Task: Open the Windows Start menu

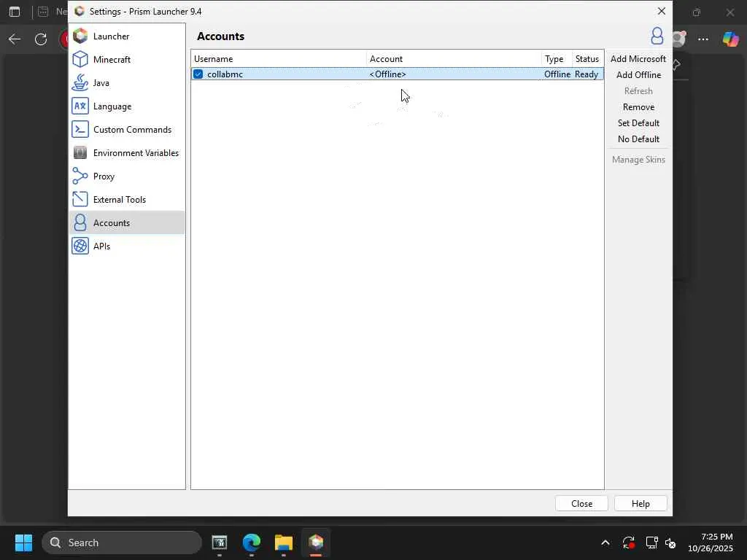Action: tap(23, 542)
